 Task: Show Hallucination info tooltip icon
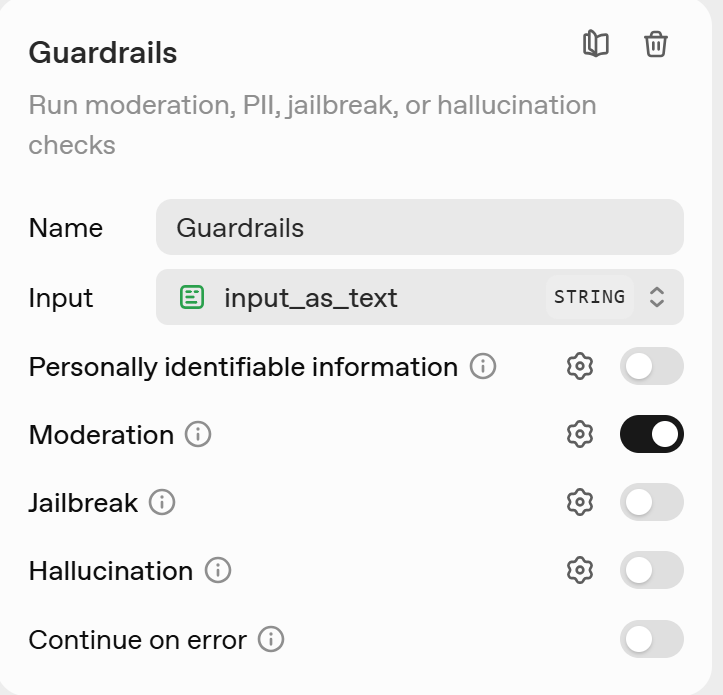218,570
